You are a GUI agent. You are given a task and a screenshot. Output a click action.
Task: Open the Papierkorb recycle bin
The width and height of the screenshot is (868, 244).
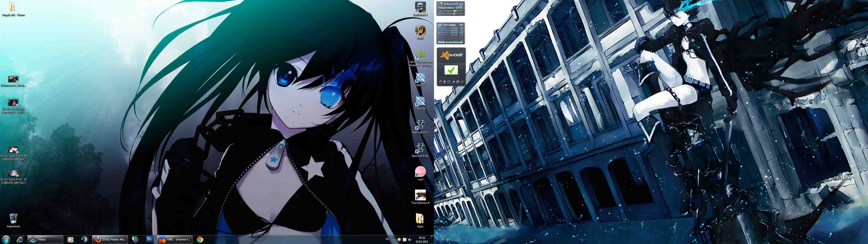click(13, 221)
